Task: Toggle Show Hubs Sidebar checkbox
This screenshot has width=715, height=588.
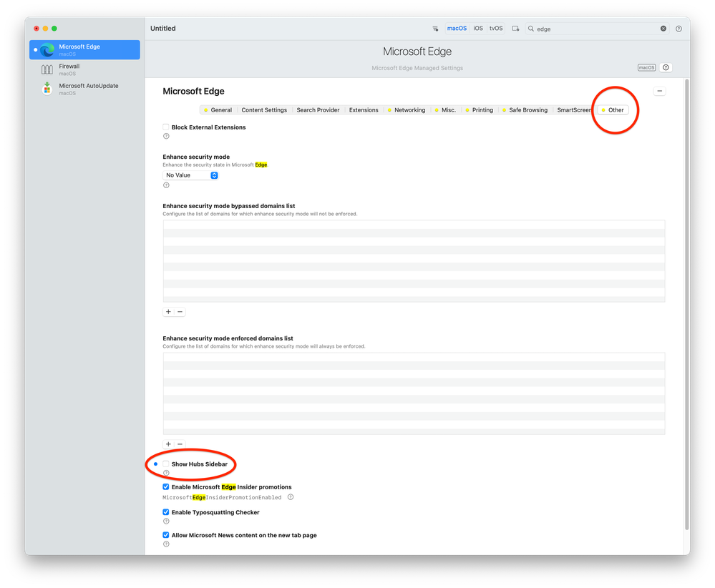Action: pos(166,464)
